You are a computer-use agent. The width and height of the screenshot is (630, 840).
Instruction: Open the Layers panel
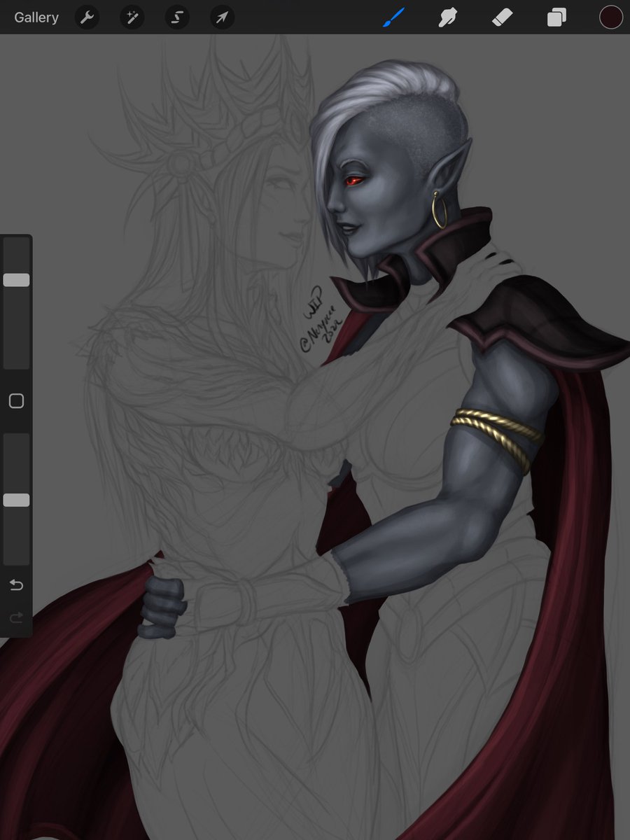556,17
